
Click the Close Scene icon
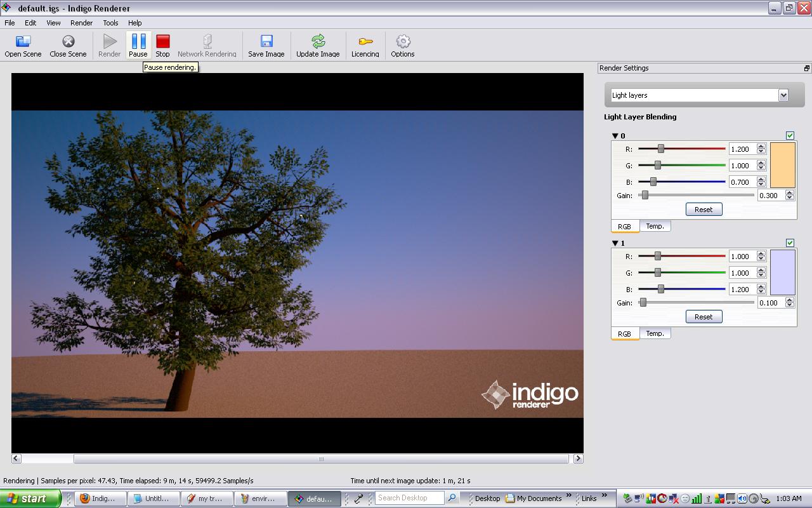tap(68, 42)
